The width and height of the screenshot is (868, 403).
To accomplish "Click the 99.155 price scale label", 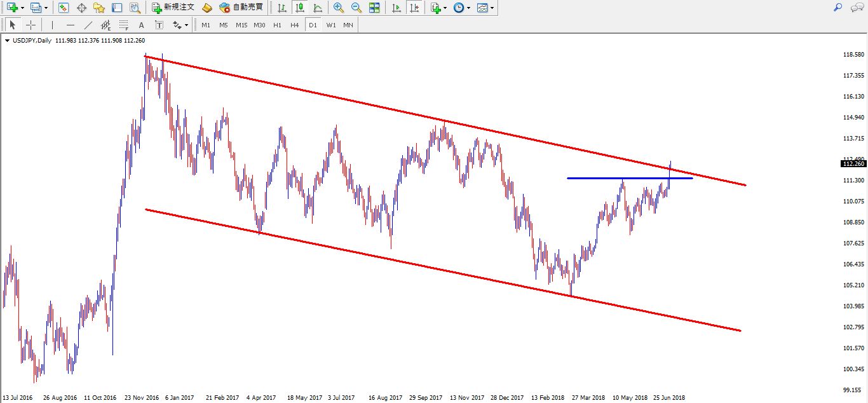I will pos(853,390).
